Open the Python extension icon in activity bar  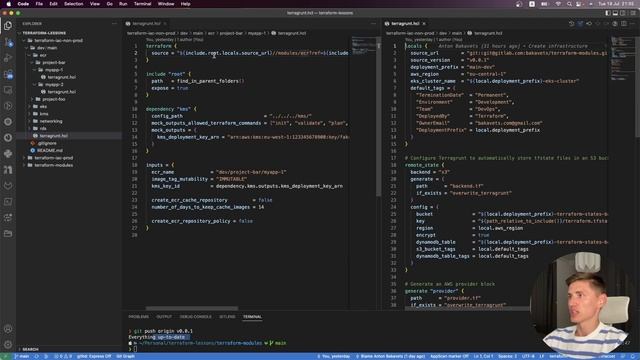click(x=8, y=153)
